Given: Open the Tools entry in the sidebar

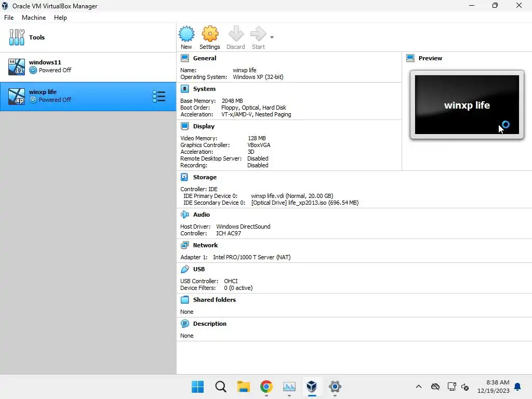Looking at the screenshot, I should pyautogui.click(x=88, y=37).
